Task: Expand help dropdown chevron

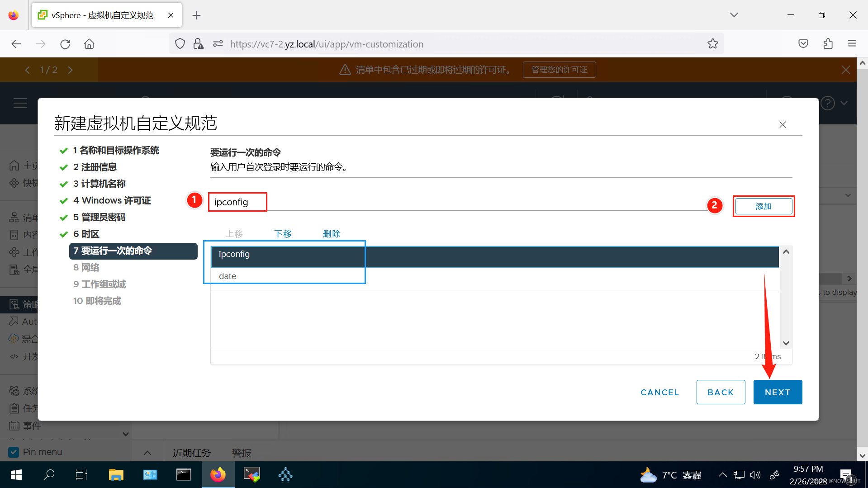Action: point(844,103)
